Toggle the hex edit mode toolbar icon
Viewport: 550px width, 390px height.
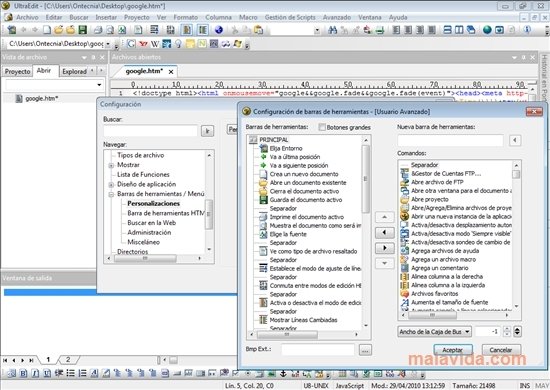170,30
